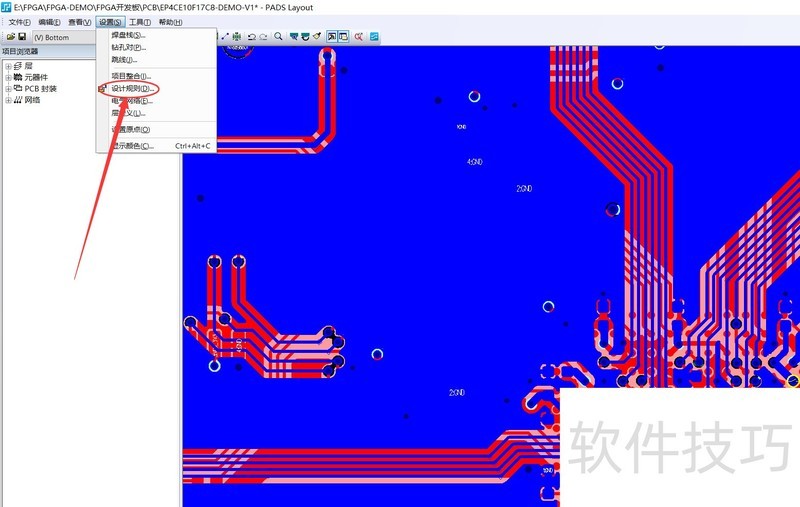Redo the last undone action

pyautogui.click(x=263, y=37)
